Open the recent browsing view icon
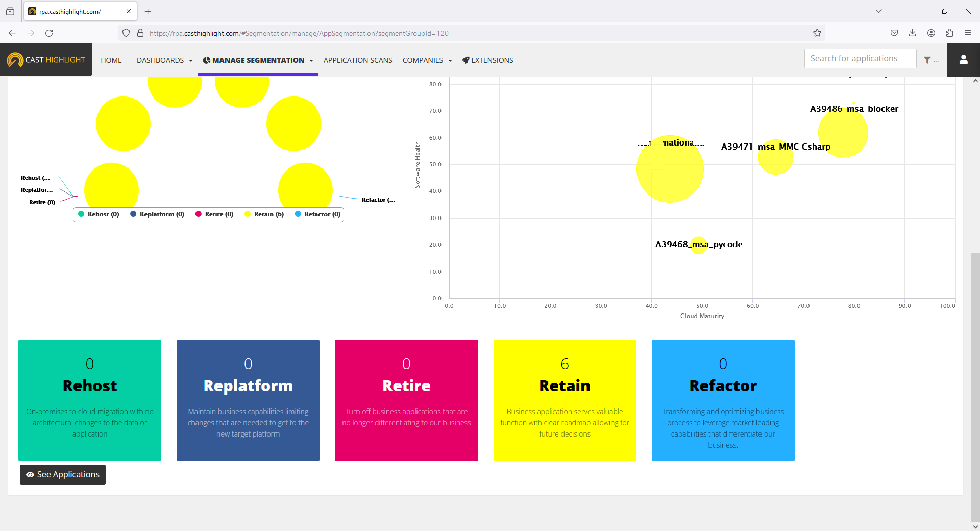The height and width of the screenshot is (531, 980). coord(10,11)
